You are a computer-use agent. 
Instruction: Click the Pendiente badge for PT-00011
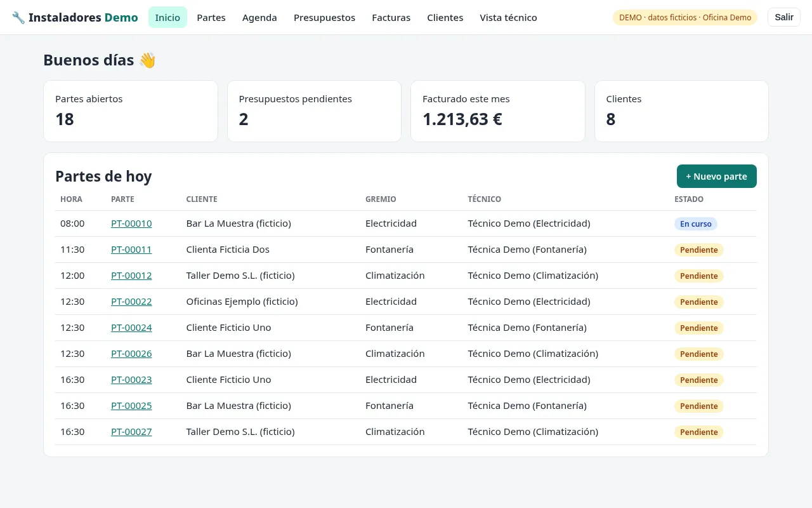pyautogui.click(x=699, y=250)
